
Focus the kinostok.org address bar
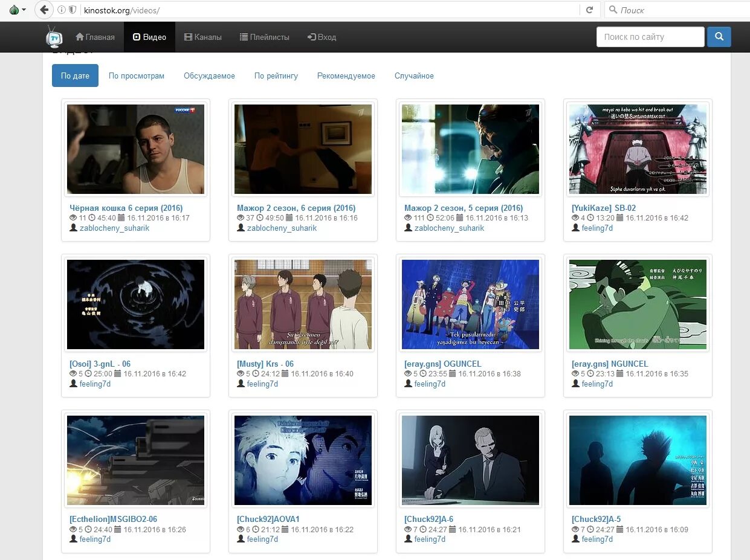point(329,10)
